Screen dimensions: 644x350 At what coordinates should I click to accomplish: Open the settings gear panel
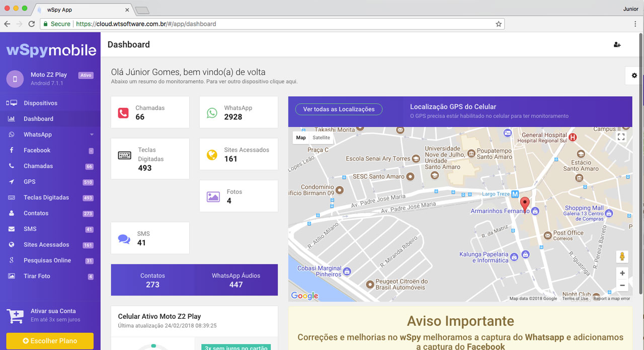[634, 76]
